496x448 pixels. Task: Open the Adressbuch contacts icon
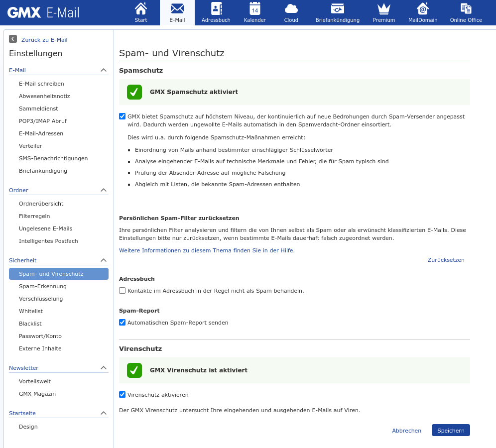pos(216,9)
